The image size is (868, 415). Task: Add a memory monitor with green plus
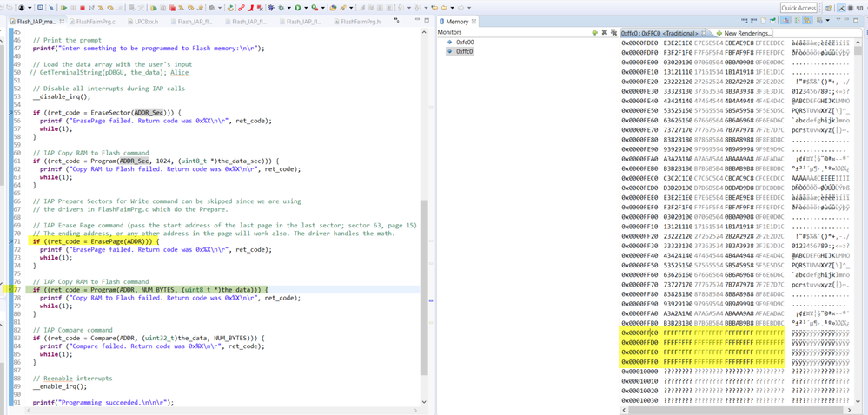[x=594, y=33]
